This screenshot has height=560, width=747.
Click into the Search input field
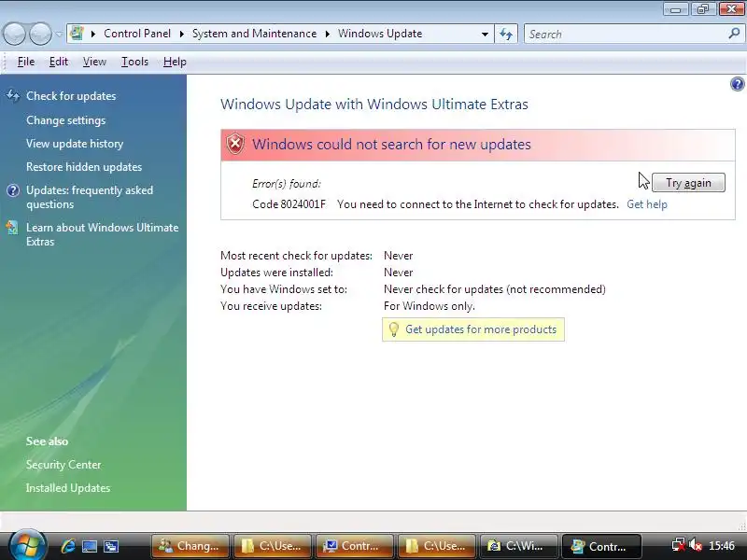click(625, 34)
